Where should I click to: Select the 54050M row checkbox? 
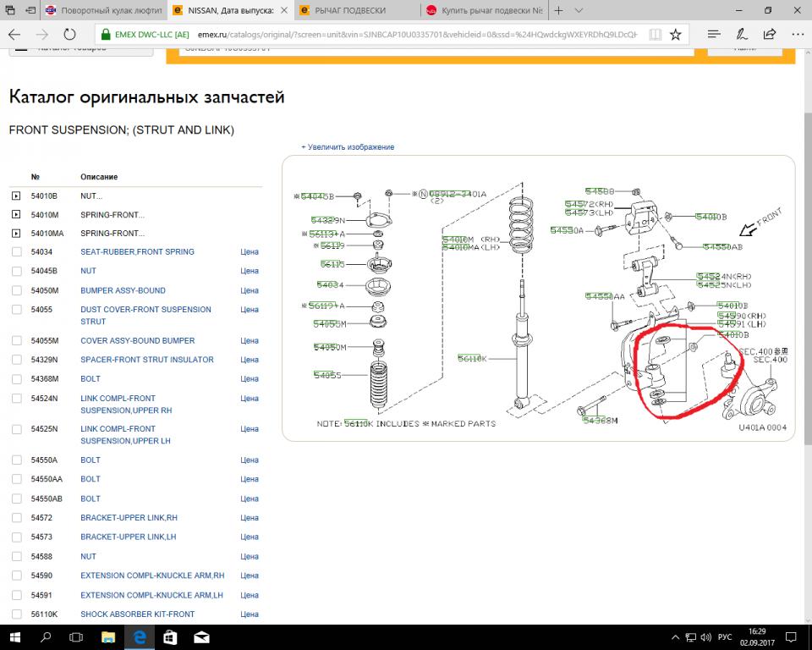pos(17,291)
